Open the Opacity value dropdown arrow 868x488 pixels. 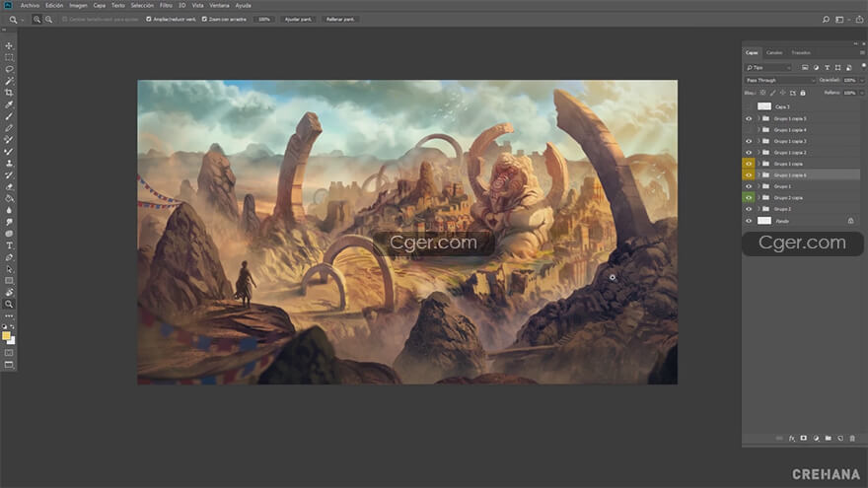[x=862, y=80]
